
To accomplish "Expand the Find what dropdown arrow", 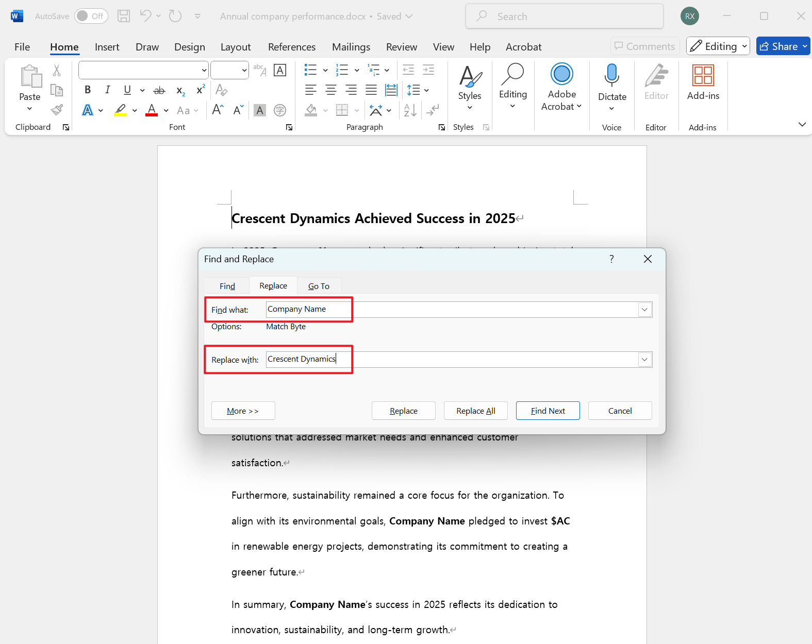I will click(x=644, y=310).
